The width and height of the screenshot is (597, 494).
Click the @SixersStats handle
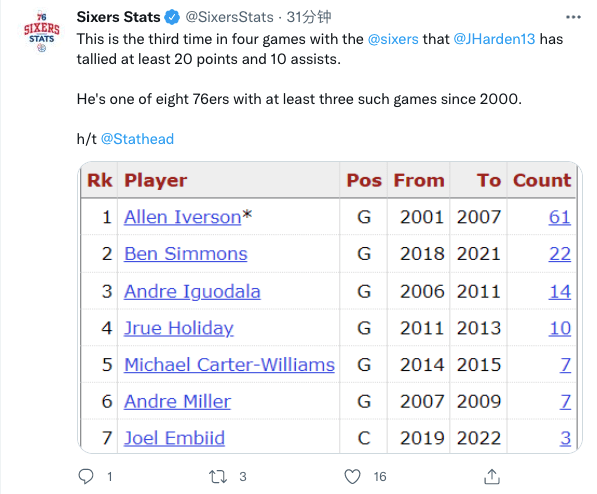pos(229,17)
